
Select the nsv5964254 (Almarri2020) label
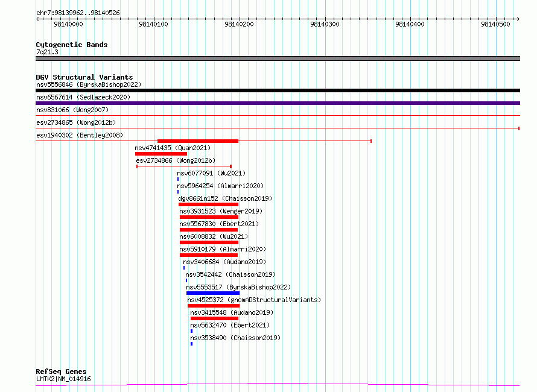220,186
